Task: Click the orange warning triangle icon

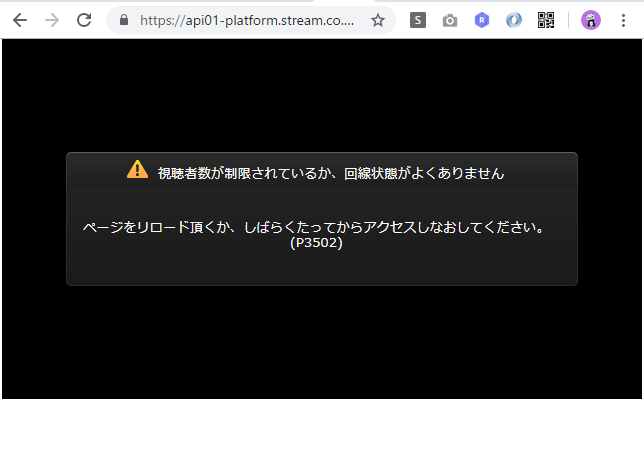Action: click(x=138, y=170)
